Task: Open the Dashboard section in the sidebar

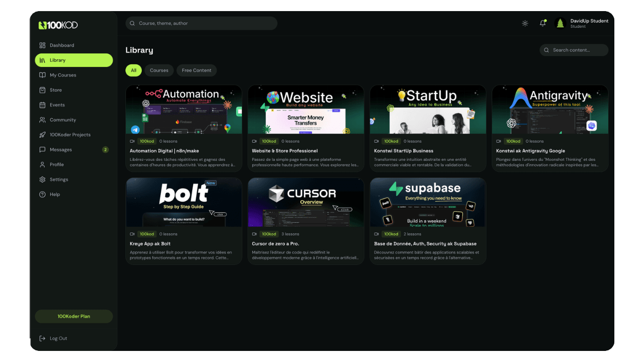Action: pyautogui.click(x=61, y=45)
